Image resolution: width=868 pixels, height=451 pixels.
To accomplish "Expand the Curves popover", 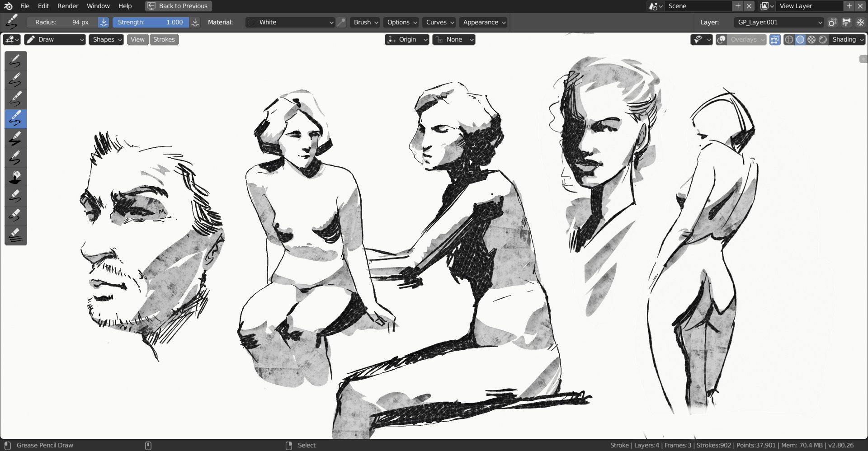I will [439, 22].
